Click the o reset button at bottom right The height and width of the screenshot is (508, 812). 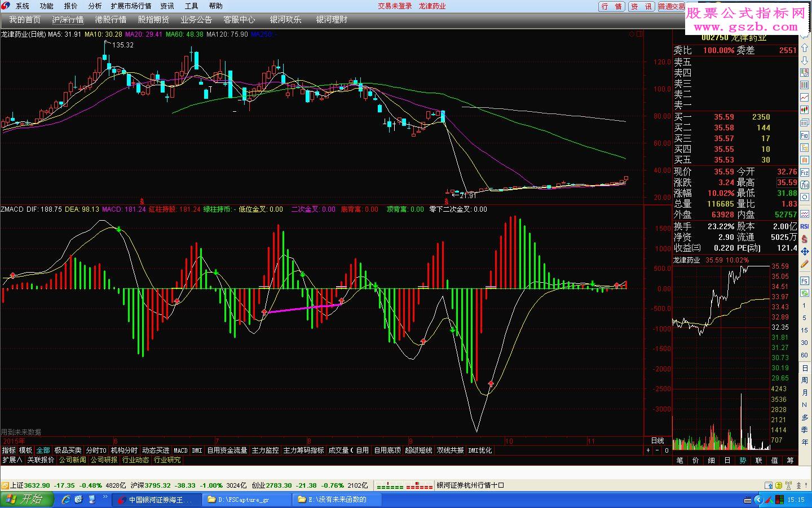coord(667,450)
